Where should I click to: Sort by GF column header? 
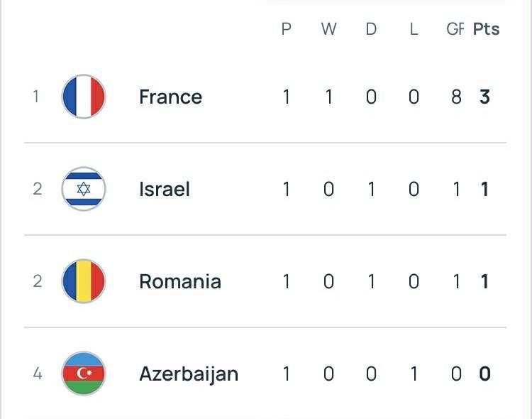[455, 29]
